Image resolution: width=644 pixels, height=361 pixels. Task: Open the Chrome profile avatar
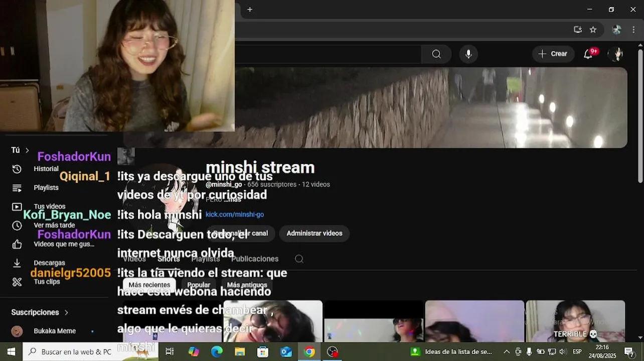[616, 30]
